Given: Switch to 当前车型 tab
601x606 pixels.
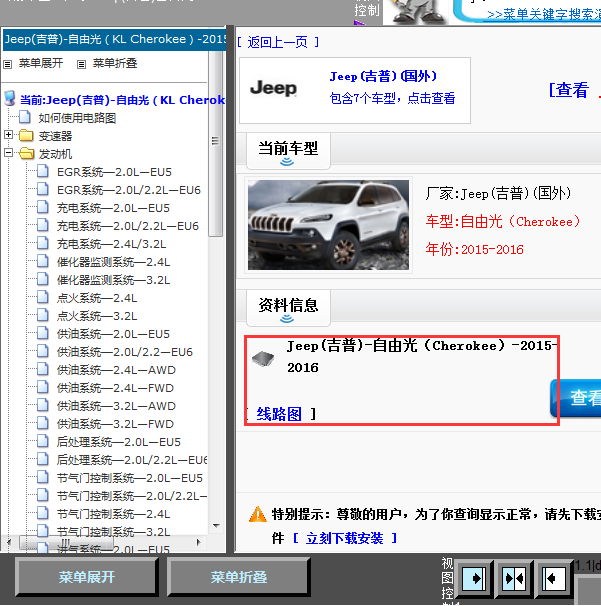Looking at the screenshot, I should coord(288,151).
